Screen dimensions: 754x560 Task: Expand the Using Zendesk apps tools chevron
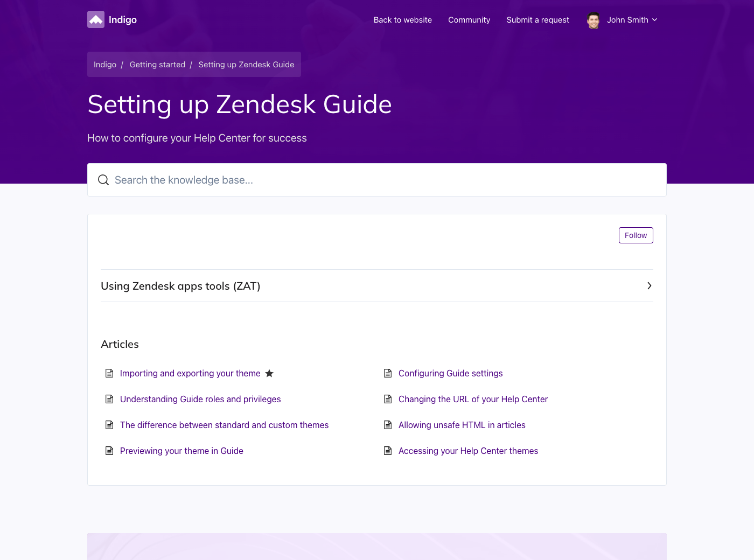[649, 286]
